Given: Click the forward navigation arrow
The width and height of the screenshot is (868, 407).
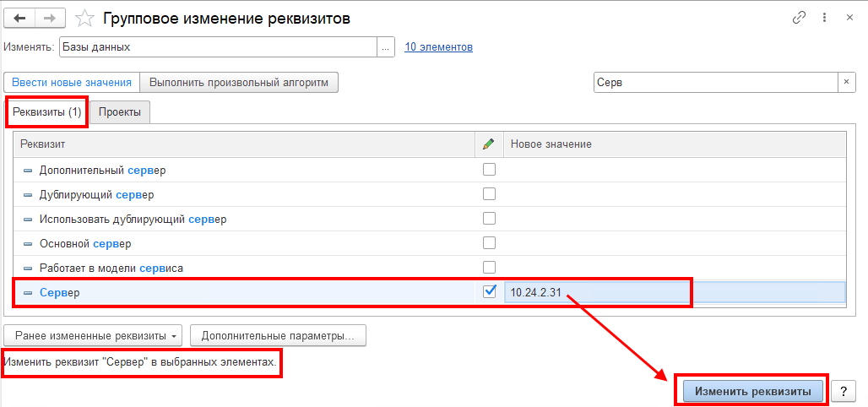Looking at the screenshot, I should 50,19.
